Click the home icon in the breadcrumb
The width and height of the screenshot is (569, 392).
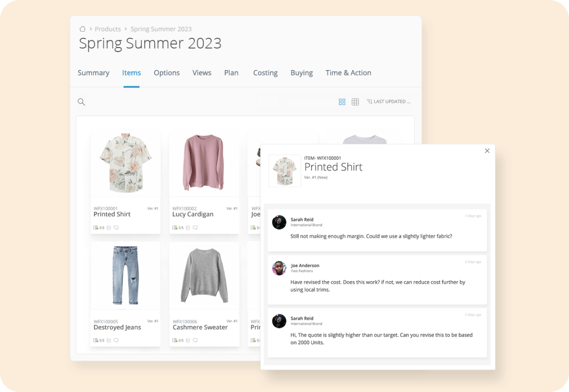82,29
